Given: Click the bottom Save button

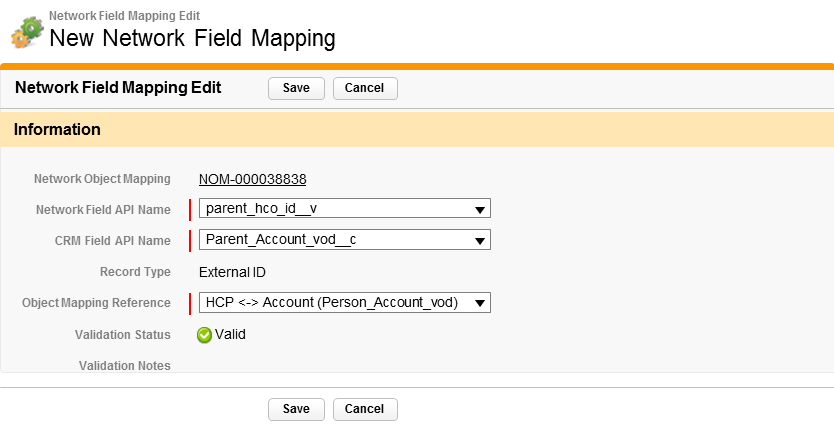Looking at the screenshot, I should pos(296,409).
